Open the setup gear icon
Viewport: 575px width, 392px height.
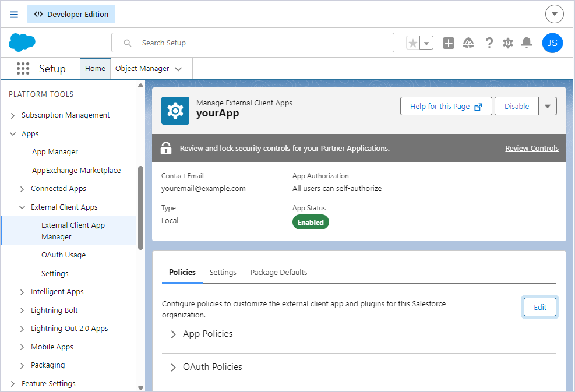(508, 43)
